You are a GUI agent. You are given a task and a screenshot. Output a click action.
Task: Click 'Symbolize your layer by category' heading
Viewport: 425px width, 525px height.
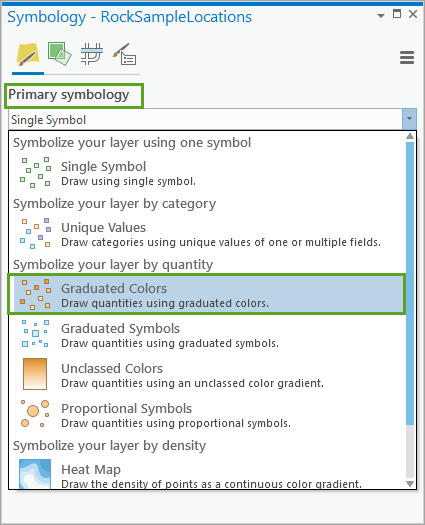pyautogui.click(x=114, y=204)
